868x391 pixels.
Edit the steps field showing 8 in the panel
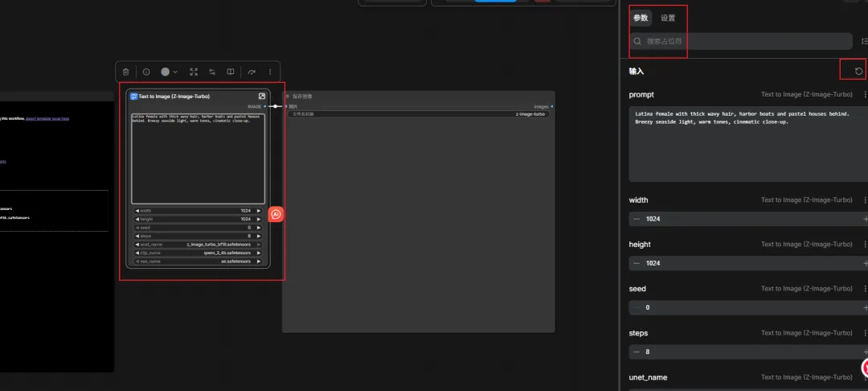748,352
